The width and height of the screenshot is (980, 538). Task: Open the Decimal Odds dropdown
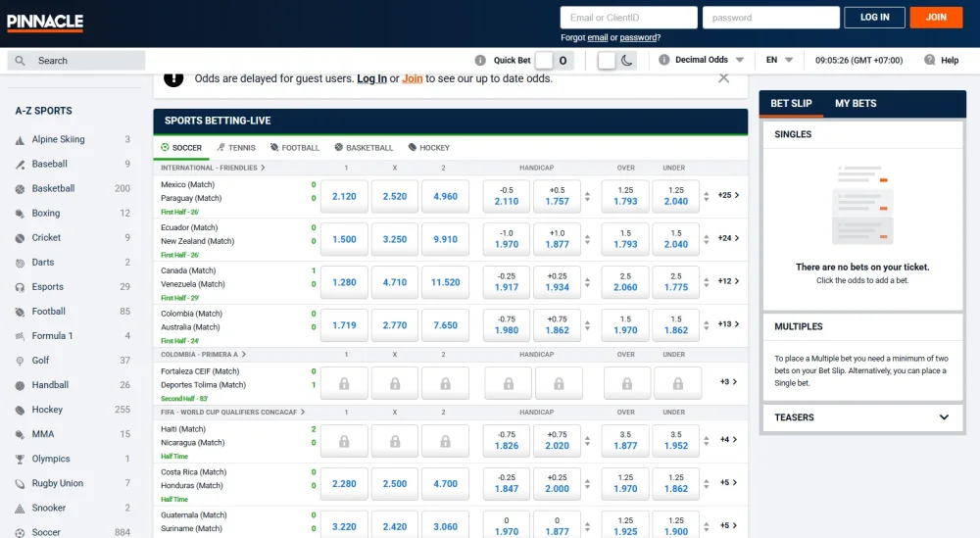point(710,60)
